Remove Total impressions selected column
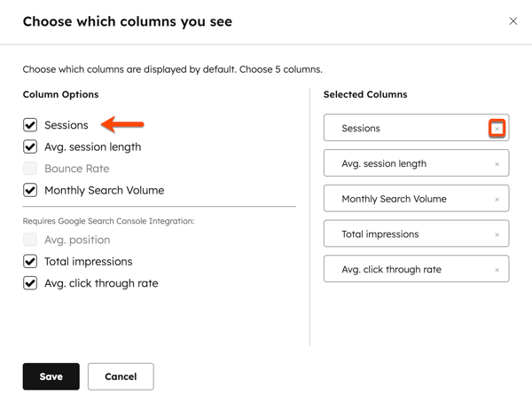This screenshot has height=403, width=532. tap(497, 235)
